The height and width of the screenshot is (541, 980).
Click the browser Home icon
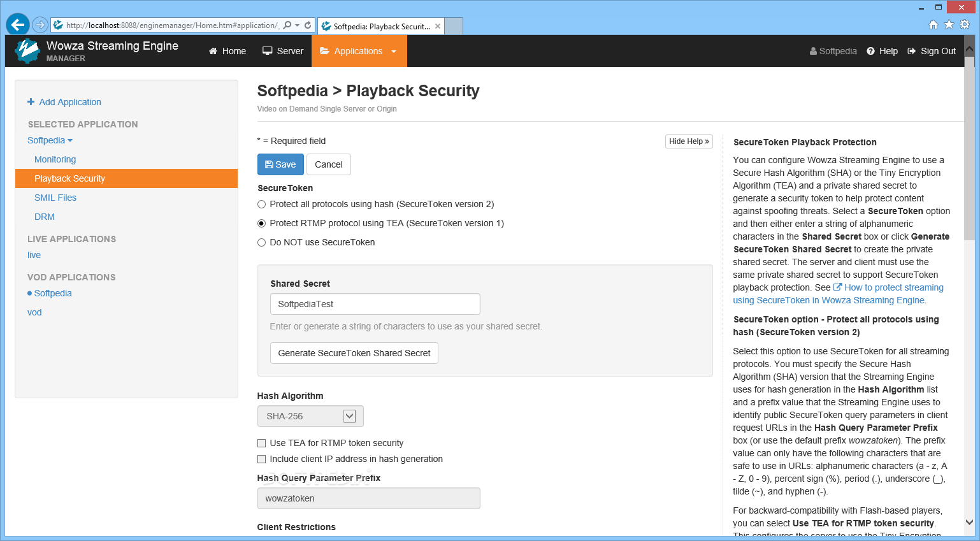(933, 25)
